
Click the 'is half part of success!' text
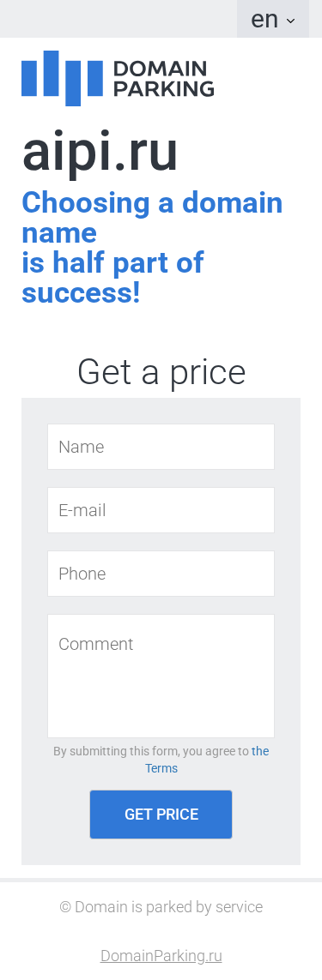tap(112, 278)
